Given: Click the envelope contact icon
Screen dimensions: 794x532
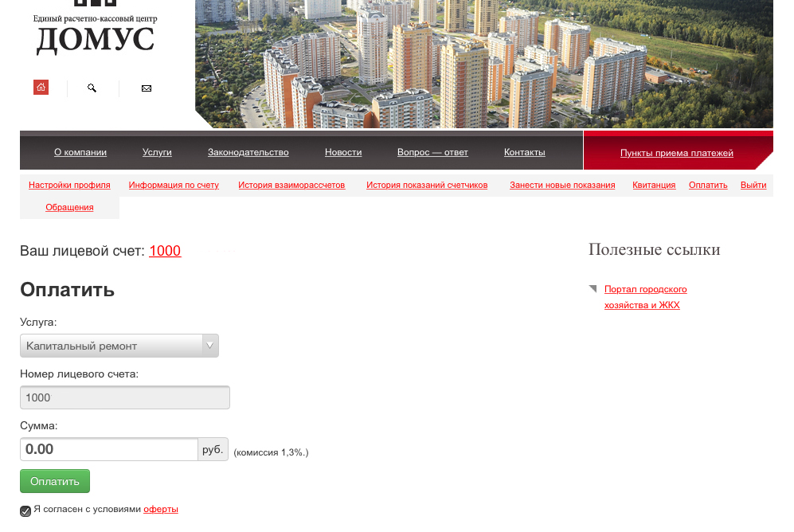Looking at the screenshot, I should click(x=147, y=88).
